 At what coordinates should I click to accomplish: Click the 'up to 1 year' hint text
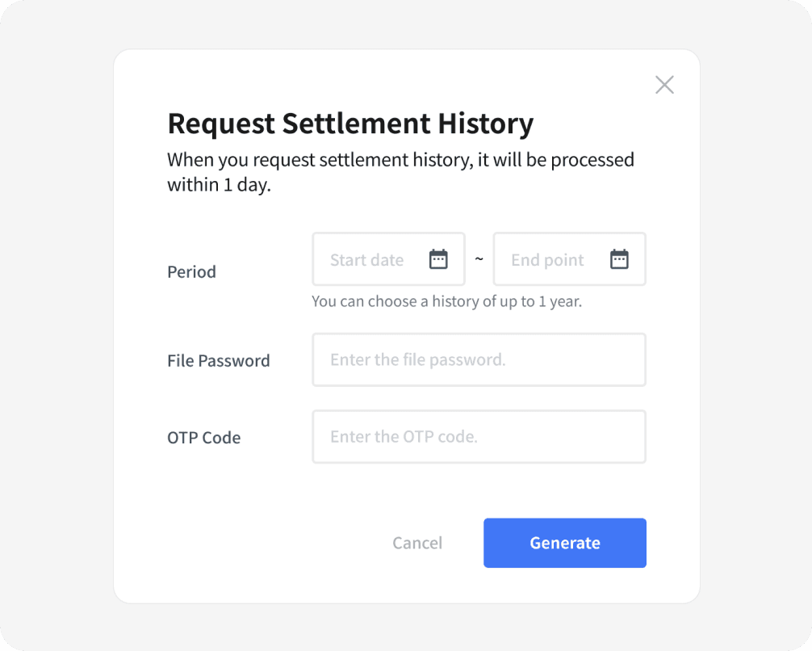[446, 302]
